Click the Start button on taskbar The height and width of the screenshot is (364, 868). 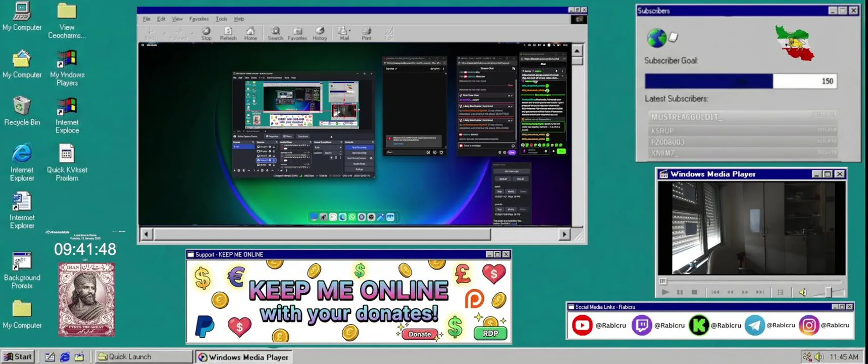tap(18, 356)
